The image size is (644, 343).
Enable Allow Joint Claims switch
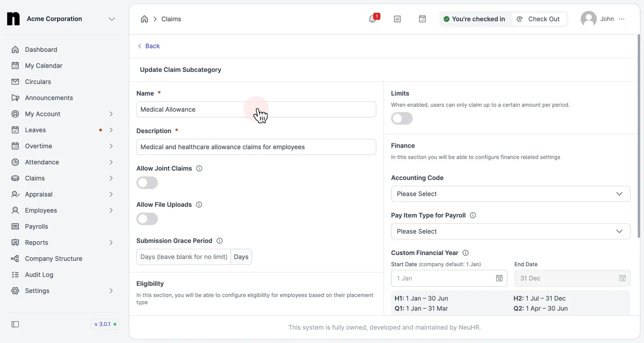tap(147, 183)
